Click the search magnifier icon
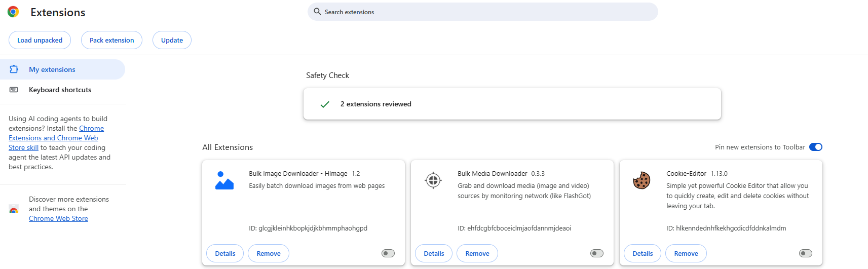 (317, 12)
